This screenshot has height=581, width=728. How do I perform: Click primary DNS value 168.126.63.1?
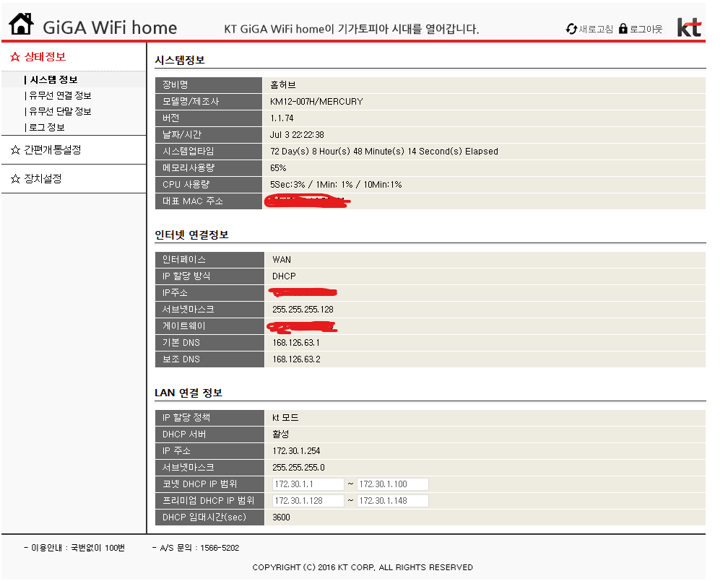(296, 343)
